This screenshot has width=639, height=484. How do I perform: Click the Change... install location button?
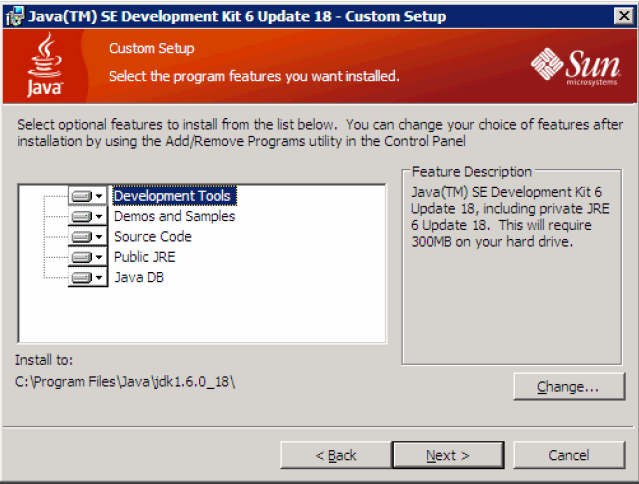coord(569,386)
